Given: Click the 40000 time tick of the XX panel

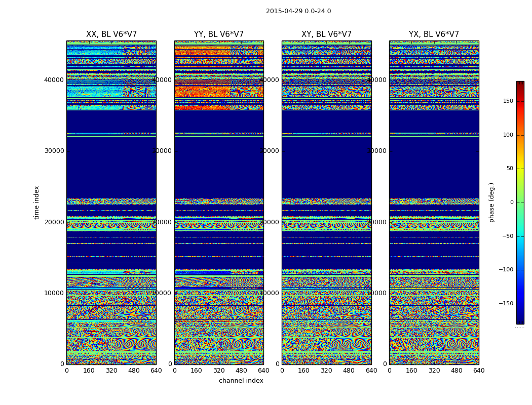Looking at the screenshot, I should pos(54,80).
